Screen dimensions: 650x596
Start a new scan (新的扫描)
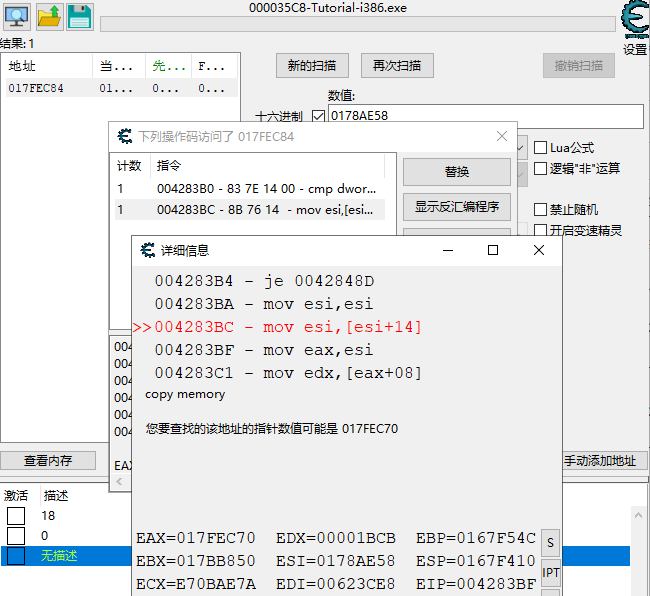click(312, 65)
